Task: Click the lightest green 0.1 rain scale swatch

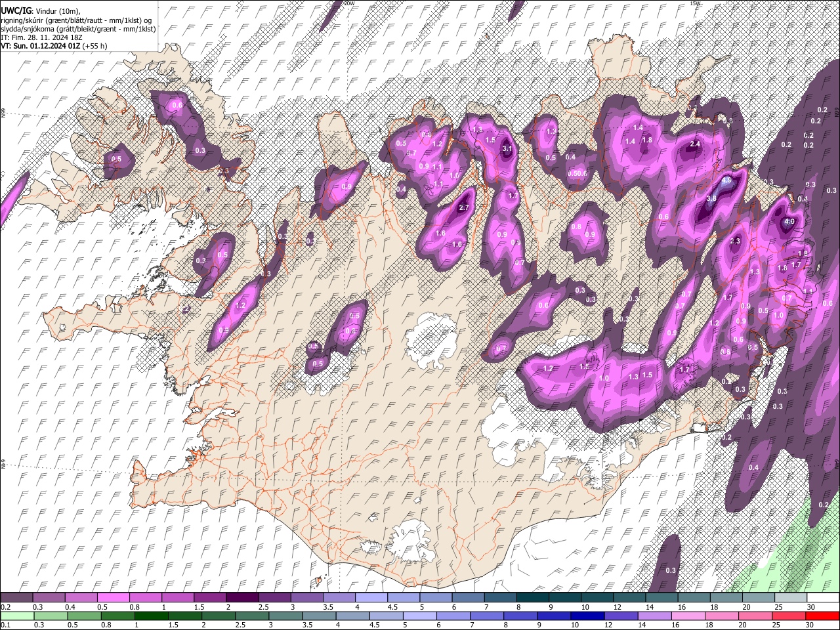Action: 17,616
